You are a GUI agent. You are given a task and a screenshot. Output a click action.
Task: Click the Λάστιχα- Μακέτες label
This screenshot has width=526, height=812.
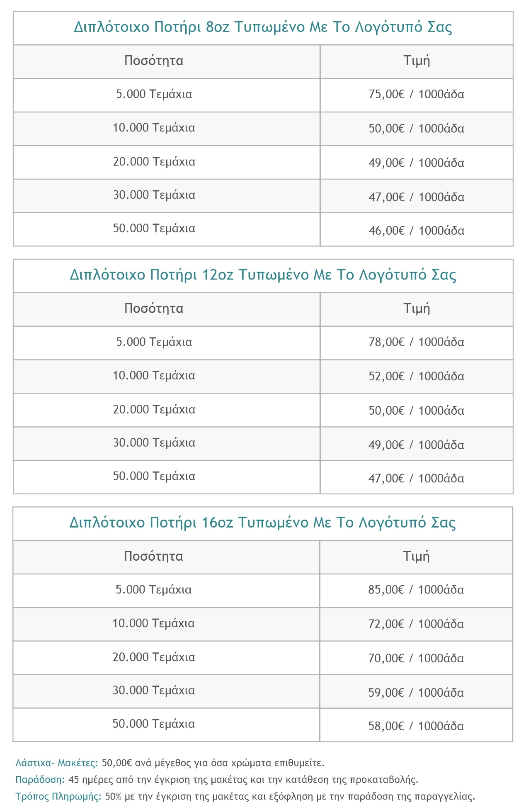point(57,763)
